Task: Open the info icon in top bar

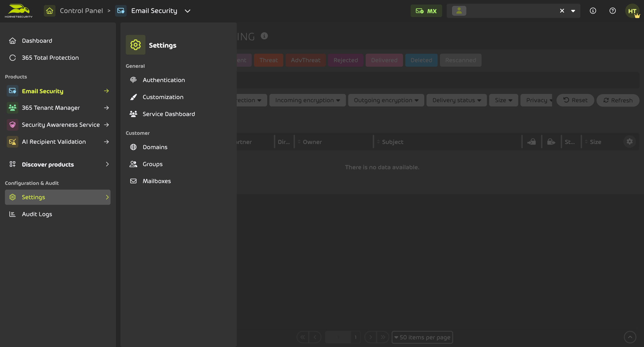Action: click(593, 11)
